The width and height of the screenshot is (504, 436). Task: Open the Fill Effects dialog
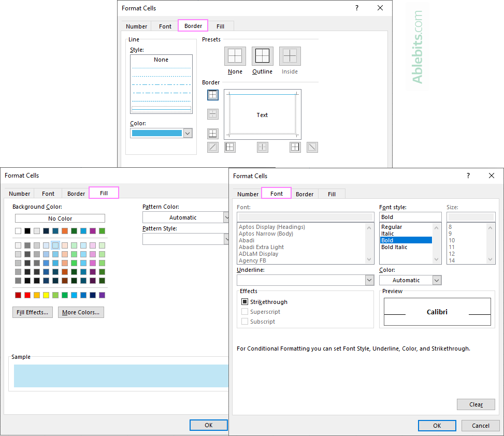[x=32, y=312]
